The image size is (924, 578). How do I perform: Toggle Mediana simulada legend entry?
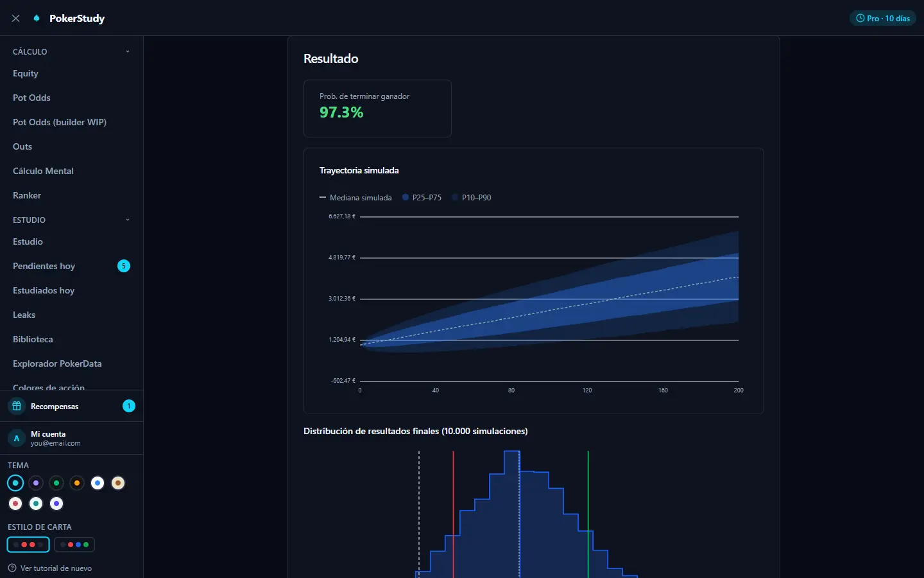355,197
